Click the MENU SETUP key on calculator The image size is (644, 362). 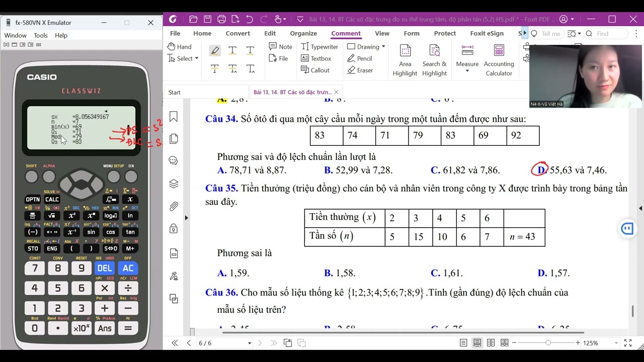pyautogui.click(x=114, y=176)
